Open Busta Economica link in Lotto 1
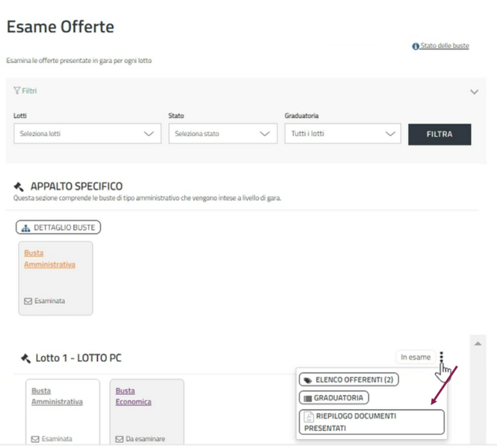Viewport: 497px width, 448px height. [x=135, y=396]
